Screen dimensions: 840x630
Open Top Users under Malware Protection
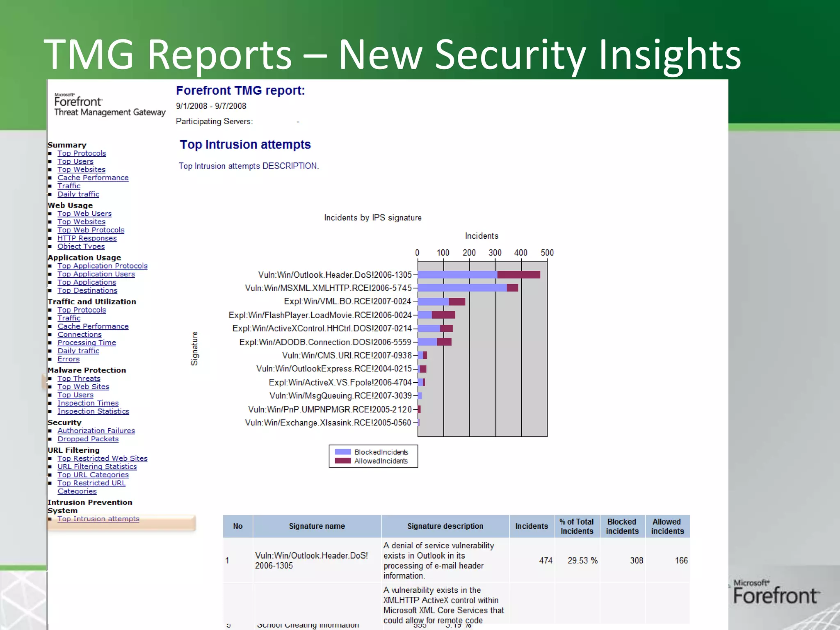click(75, 395)
